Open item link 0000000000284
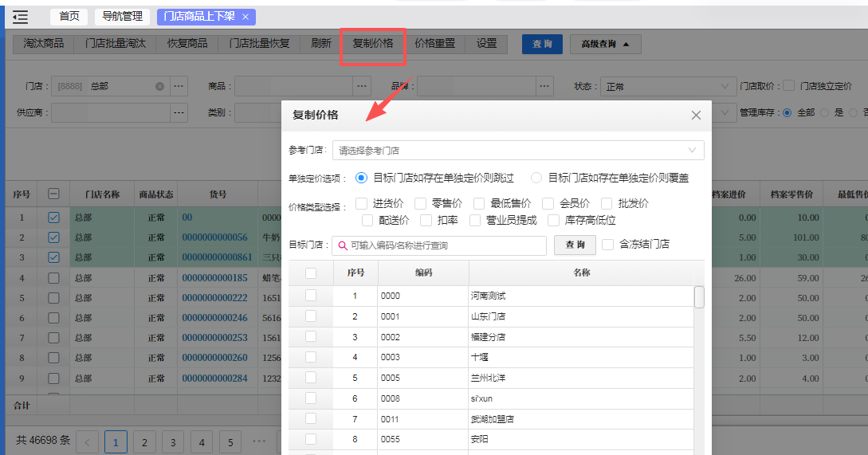The width and height of the screenshot is (868, 455). tap(214, 379)
